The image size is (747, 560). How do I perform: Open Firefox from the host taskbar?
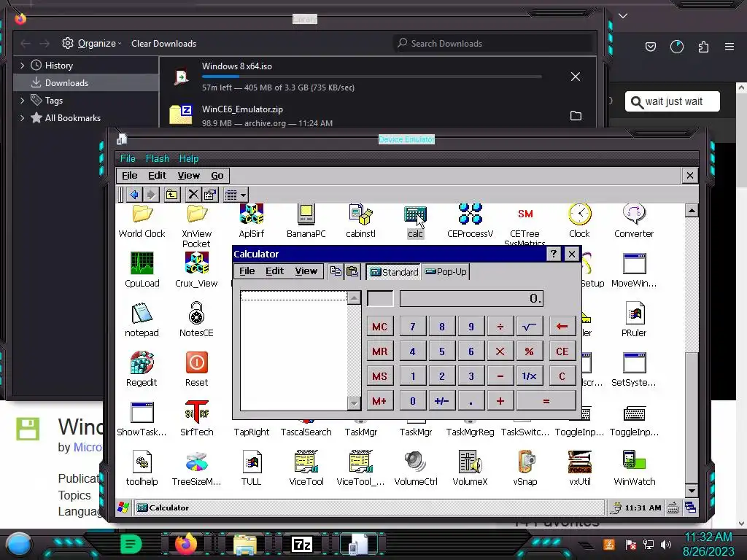click(x=186, y=544)
